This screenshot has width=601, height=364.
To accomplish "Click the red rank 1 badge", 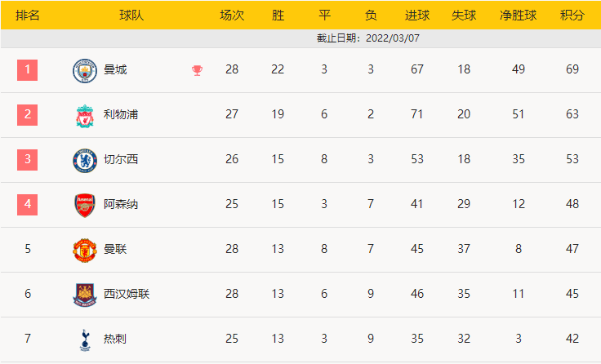I will pos(27,69).
